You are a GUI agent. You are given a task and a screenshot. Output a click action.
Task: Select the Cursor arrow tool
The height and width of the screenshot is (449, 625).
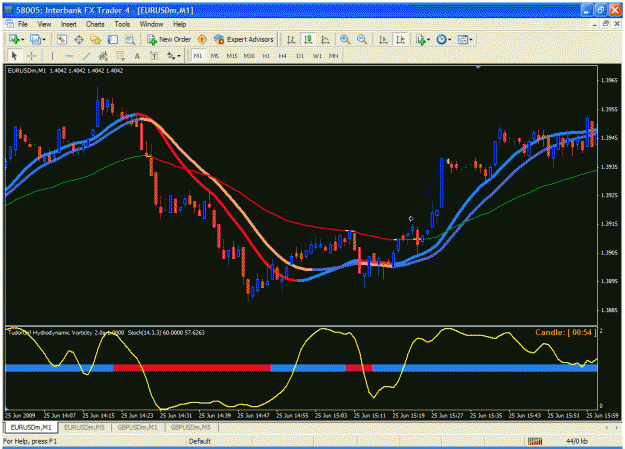[14, 56]
